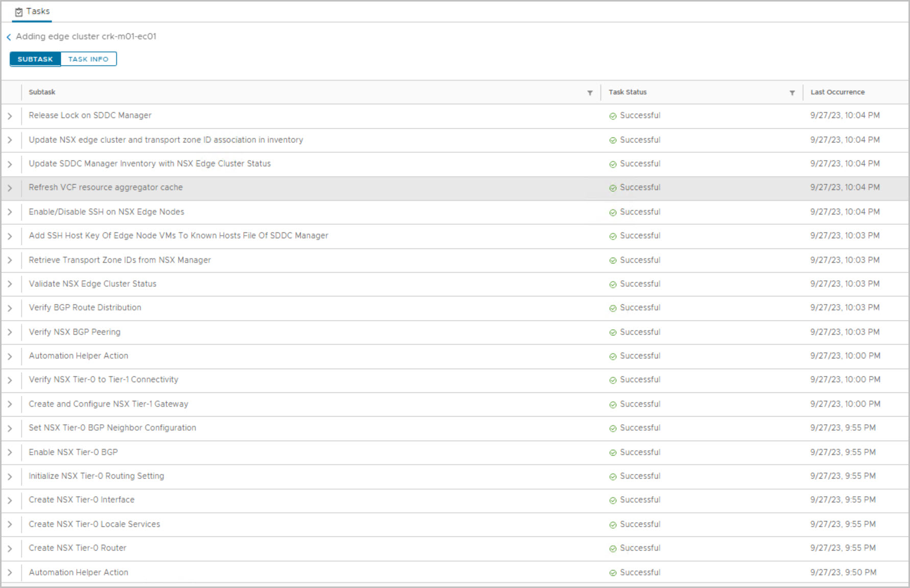This screenshot has width=910, height=588.
Task: Select the Retrieve Transport Zone IDs row text
Action: [x=119, y=260]
